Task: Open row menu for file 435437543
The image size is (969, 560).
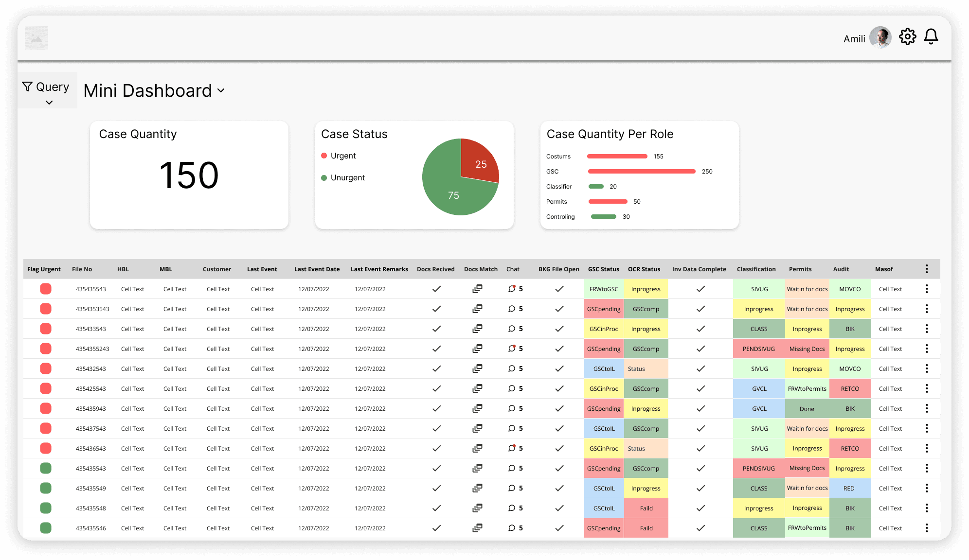Action: (x=927, y=428)
